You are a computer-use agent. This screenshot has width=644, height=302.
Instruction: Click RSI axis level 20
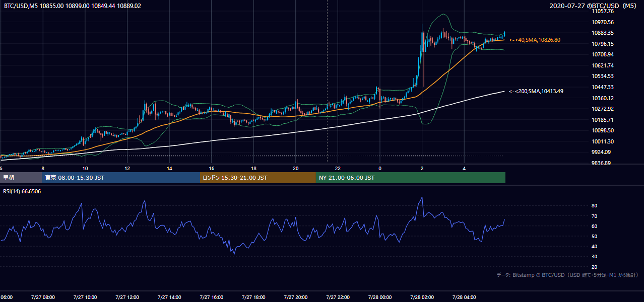[594, 267]
